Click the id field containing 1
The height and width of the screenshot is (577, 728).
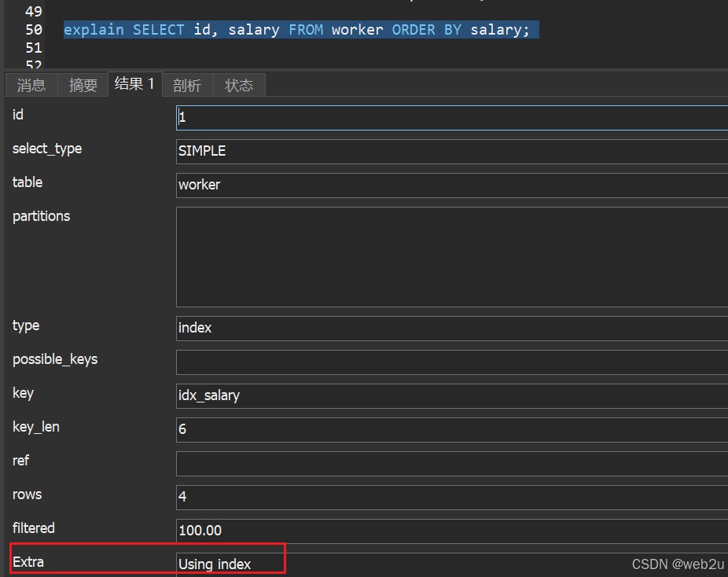click(x=451, y=118)
